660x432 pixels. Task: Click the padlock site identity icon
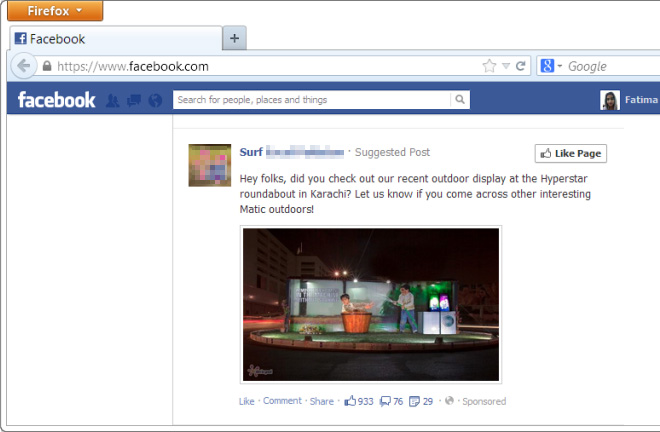[46, 67]
